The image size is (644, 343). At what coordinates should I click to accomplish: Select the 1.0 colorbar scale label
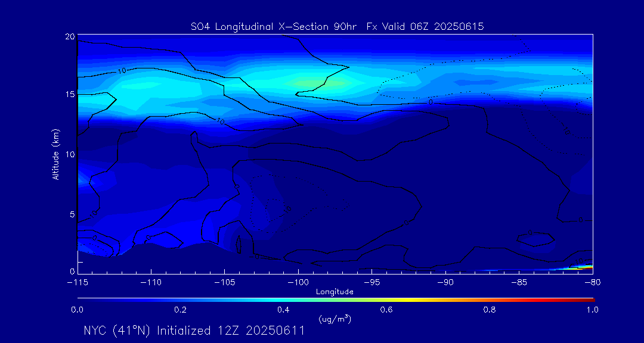[x=592, y=310]
